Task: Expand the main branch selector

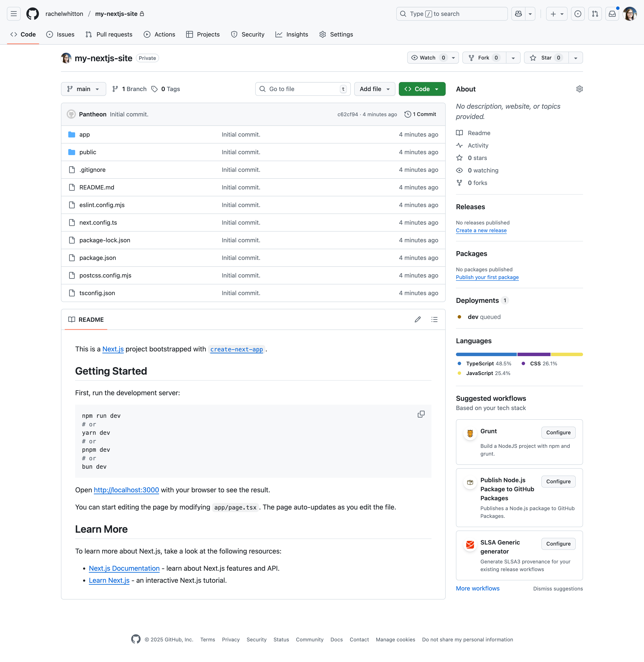Action: [x=83, y=89]
